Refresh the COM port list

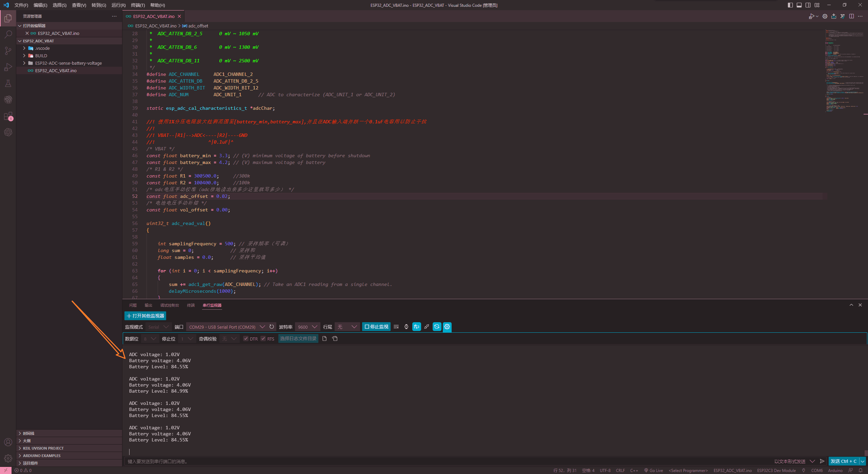[x=272, y=327]
